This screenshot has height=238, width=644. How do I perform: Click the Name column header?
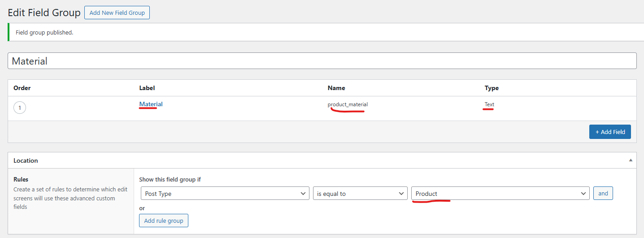(336, 88)
